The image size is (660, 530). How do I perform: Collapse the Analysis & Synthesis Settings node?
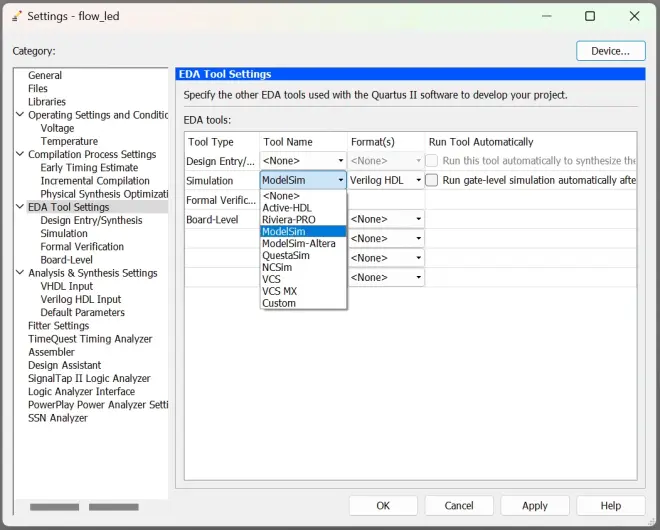[20, 273]
